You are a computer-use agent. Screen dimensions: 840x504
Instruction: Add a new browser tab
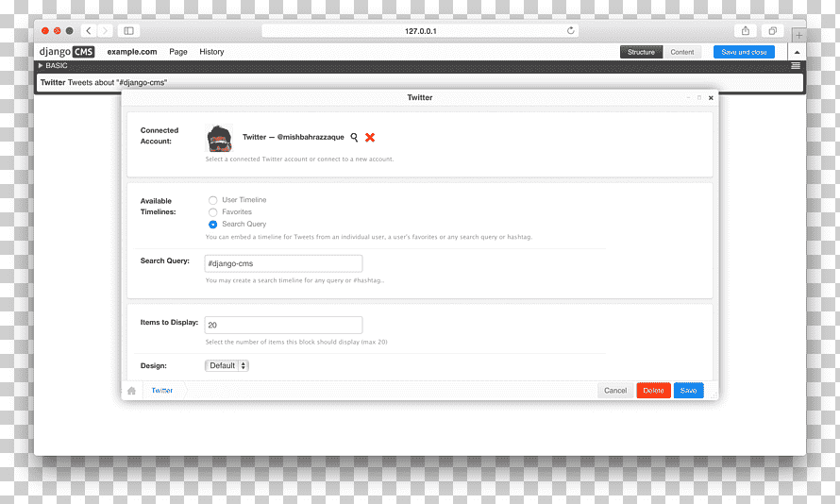798,35
